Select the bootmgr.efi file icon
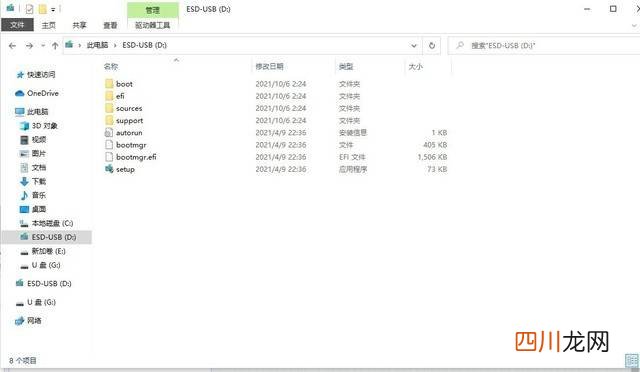The image size is (640, 372). click(109, 157)
